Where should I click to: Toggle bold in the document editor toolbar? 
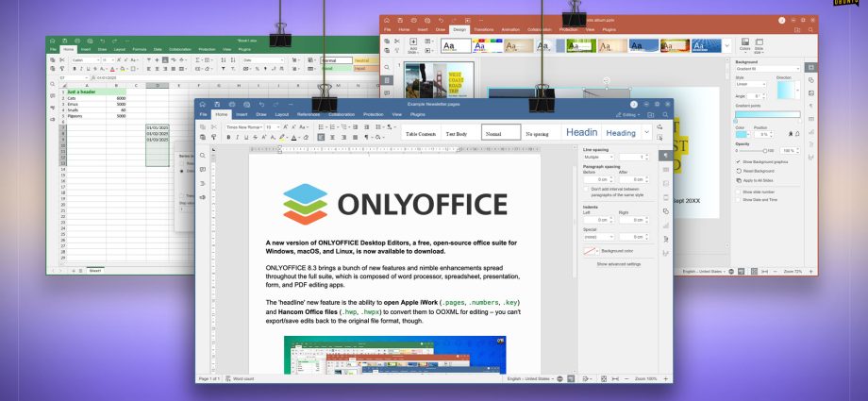[x=228, y=138]
